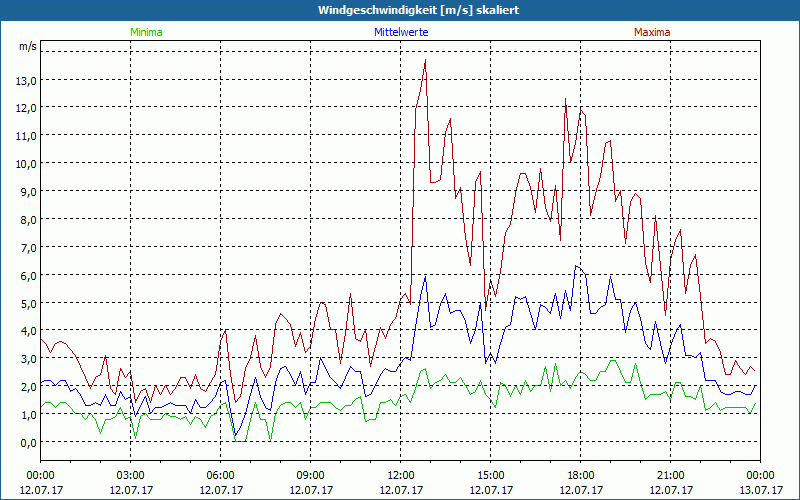Click the 09:00 time axis label
This screenshot has width=800, height=500.
tap(310, 476)
